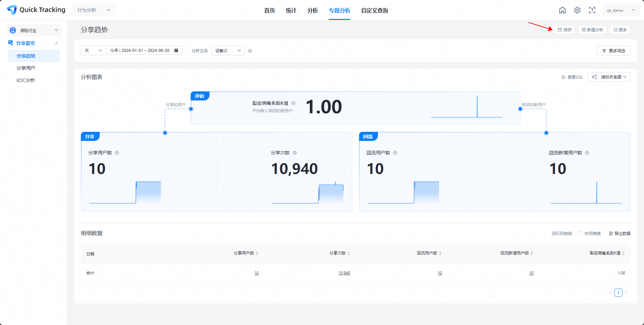Click the 保存 button
The width and height of the screenshot is (644, 325).
(x=565, y=30)
